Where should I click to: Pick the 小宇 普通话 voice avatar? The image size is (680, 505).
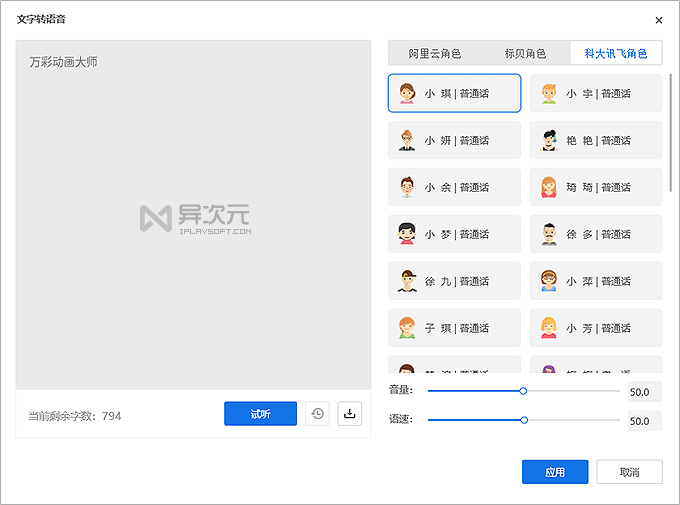[x=549, y=93]
